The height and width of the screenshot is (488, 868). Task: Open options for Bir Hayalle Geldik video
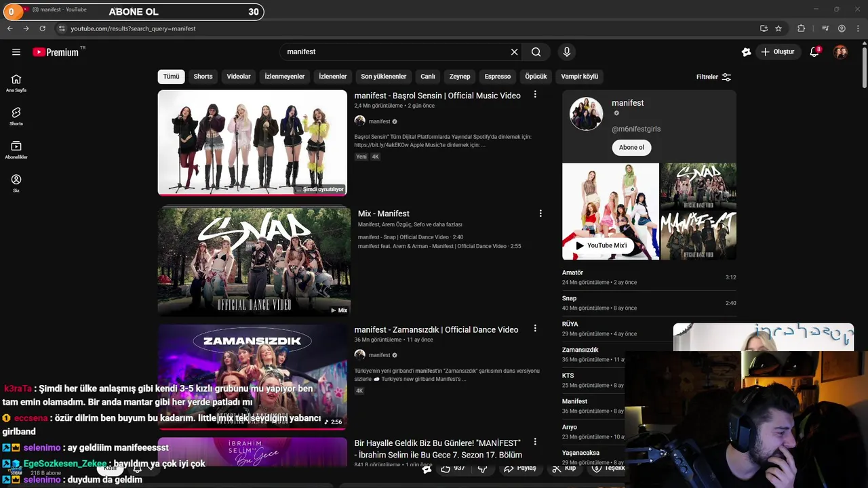(x=535, y=442)
